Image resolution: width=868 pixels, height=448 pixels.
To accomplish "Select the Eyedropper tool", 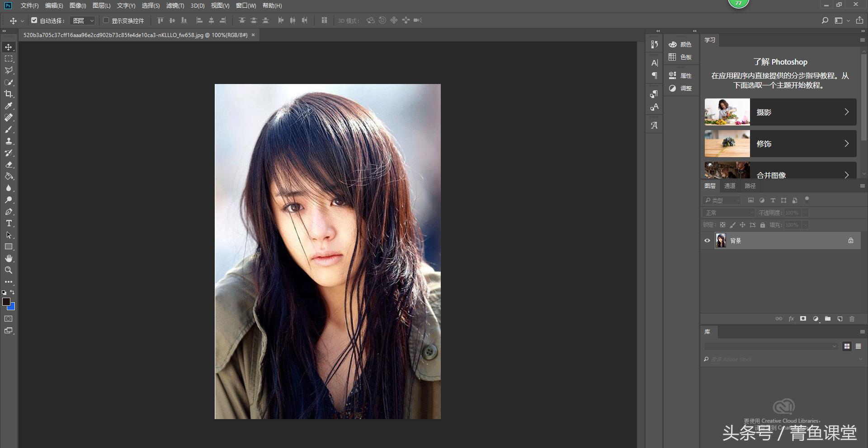I will [x=9, y=106].
